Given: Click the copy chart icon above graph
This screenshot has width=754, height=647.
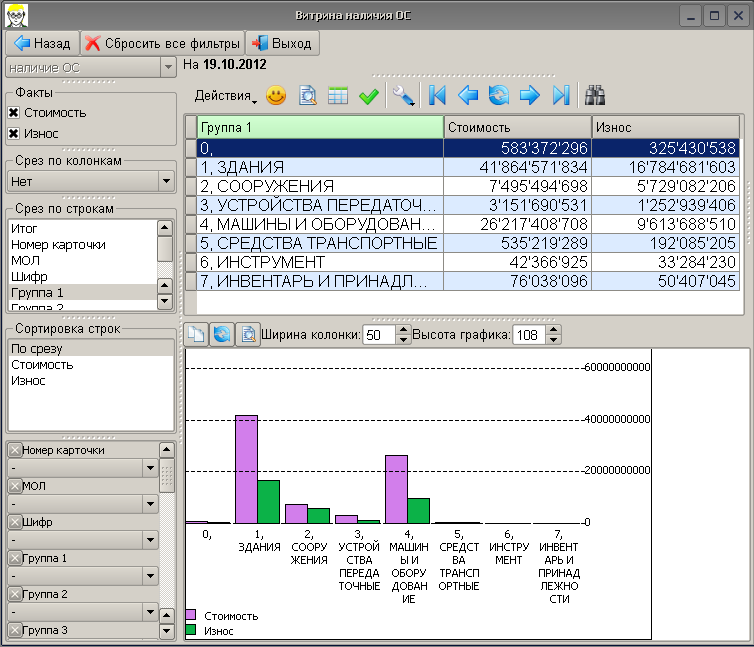Looking at the screenshot, I should [x=197, y=335].
